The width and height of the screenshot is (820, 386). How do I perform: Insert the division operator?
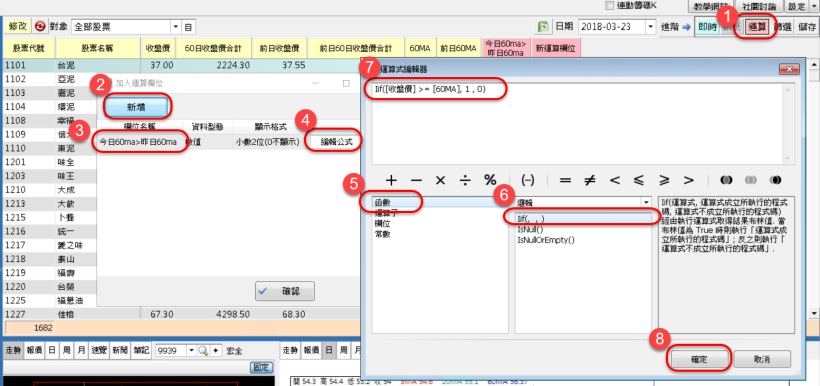point(465,180)
